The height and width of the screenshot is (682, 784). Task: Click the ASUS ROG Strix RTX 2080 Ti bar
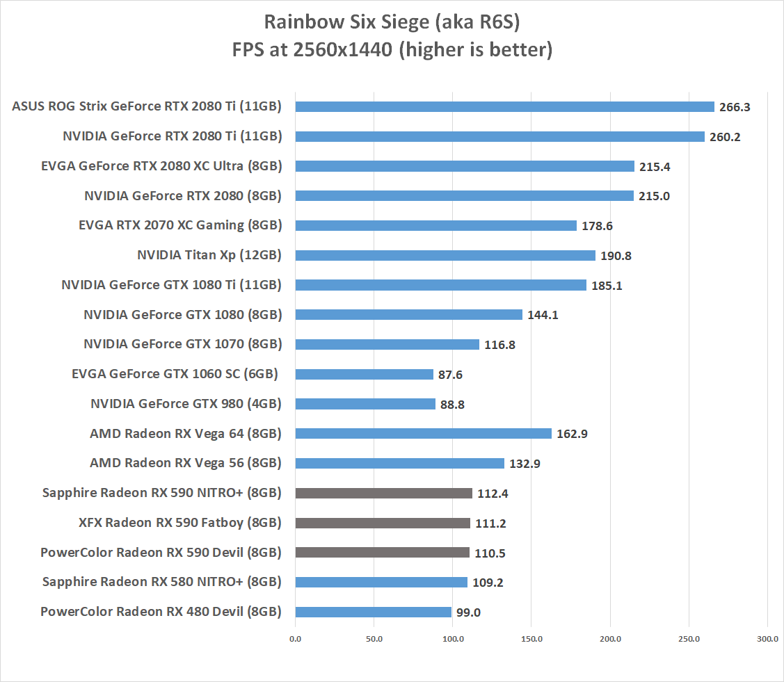tap(504, 107)
